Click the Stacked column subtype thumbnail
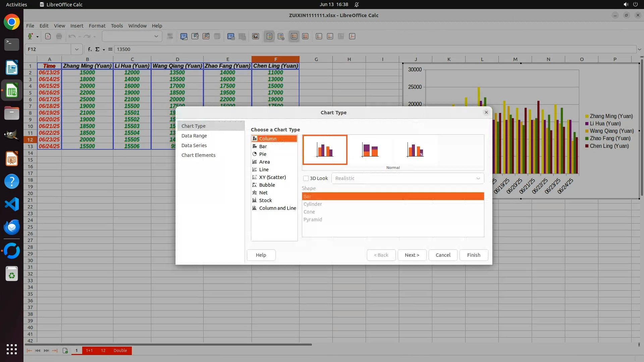 pos(370,150)
